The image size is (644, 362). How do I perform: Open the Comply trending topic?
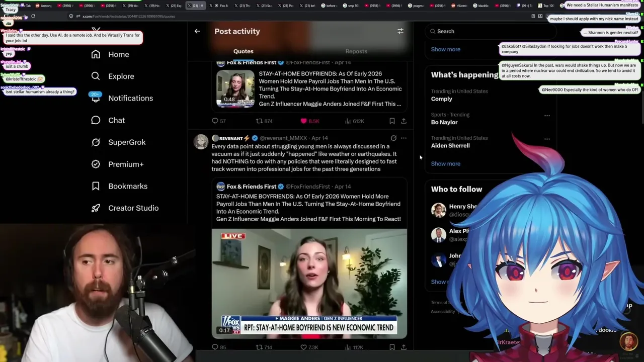(442, 99)
